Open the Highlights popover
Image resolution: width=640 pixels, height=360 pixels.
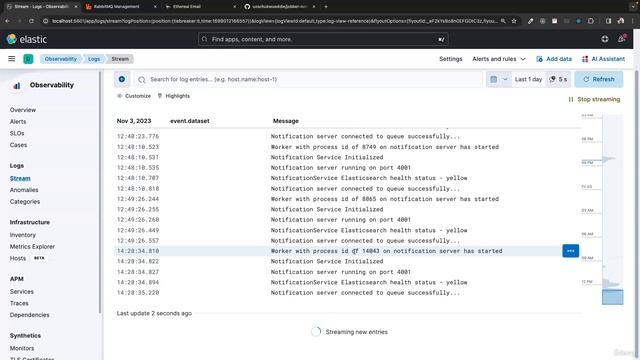click(173, 96)
